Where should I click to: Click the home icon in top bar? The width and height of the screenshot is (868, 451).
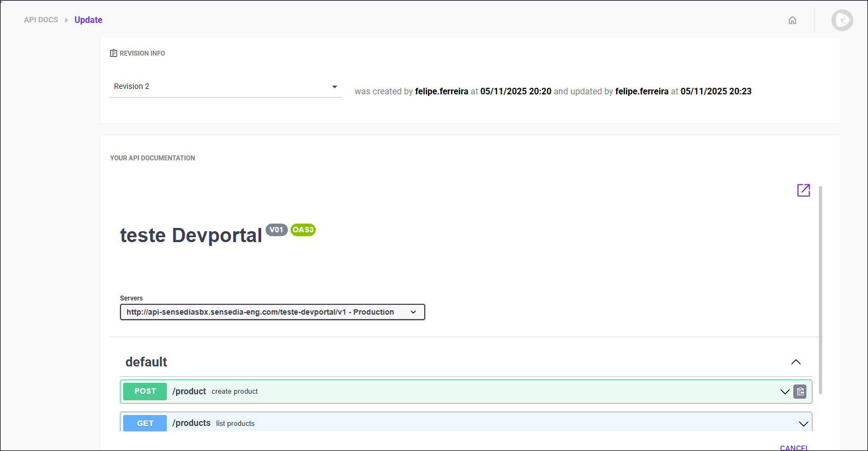[x=792, y=20]
